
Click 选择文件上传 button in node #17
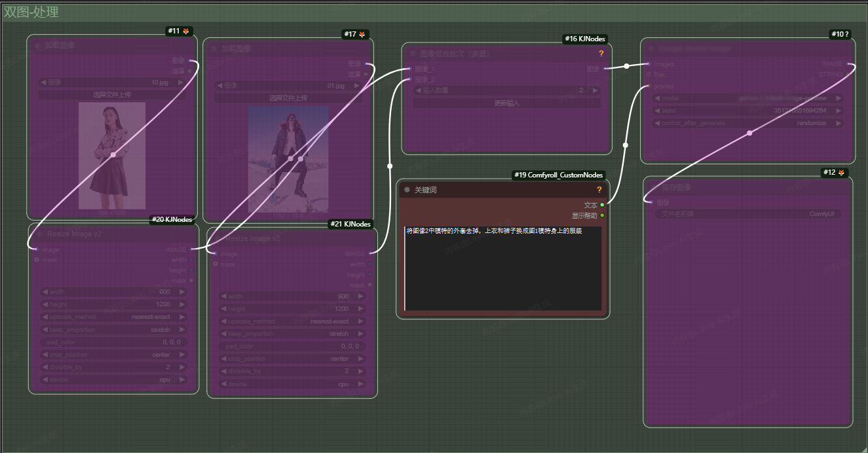pos(288,98)
